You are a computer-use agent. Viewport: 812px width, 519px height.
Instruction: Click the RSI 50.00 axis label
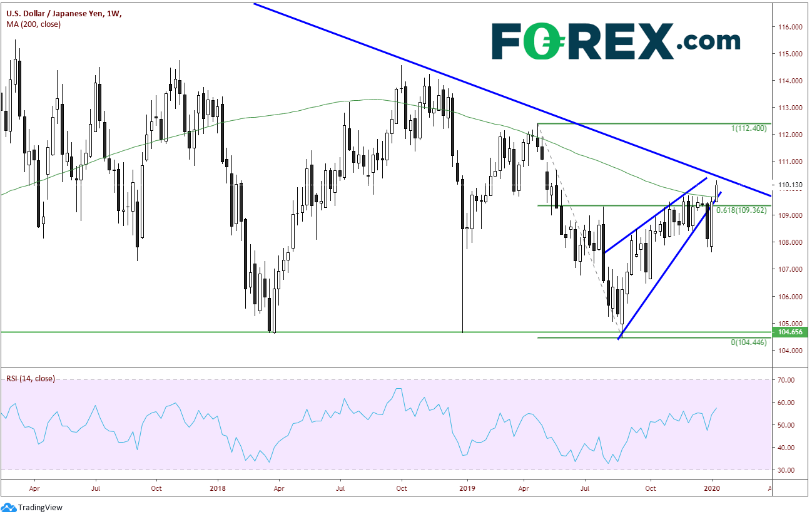(x=786, y=424)
